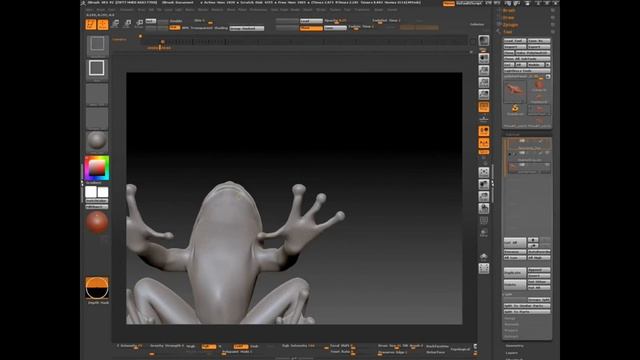Click the Xpose icon on right shelf
Image resolution: width=640 pixels, height=360 pixels.
[484, 268]
